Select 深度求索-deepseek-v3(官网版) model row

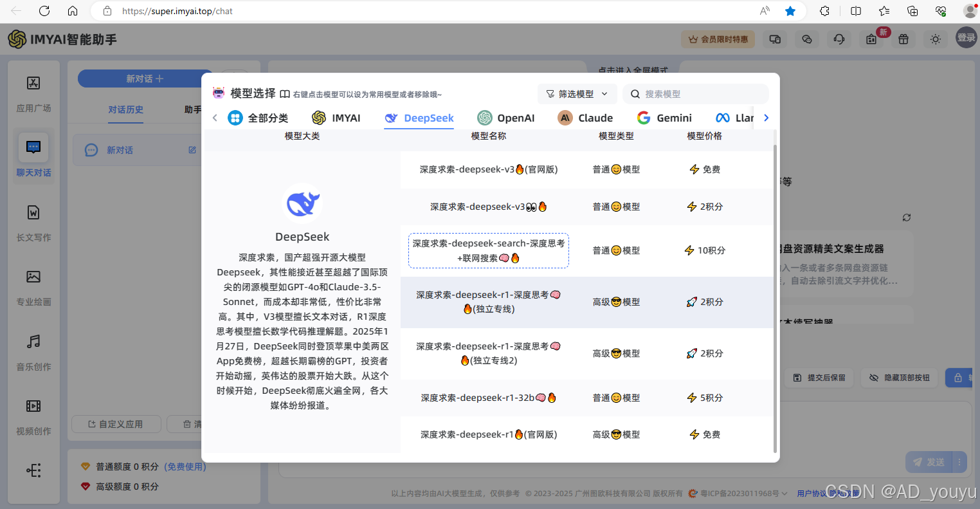586,169
